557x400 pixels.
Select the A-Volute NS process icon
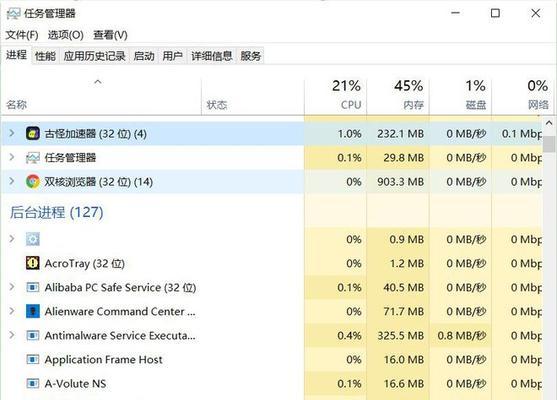pyautogui.click(x=33, y=383)
